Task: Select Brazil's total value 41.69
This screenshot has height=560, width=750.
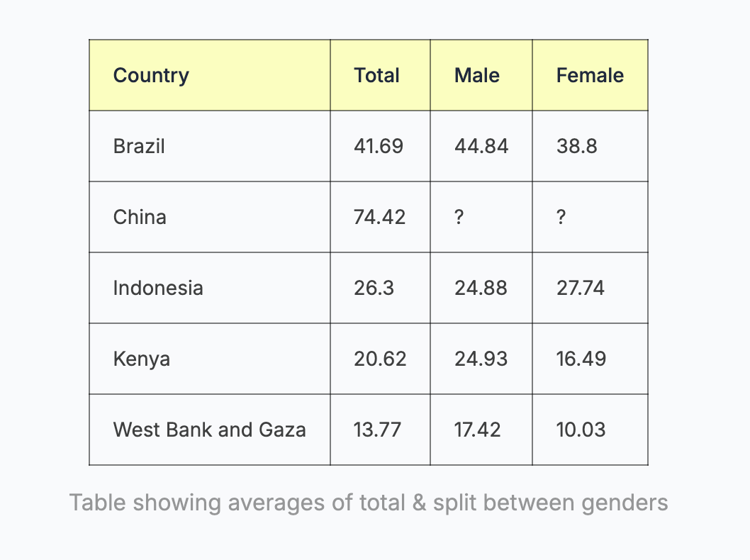Action: [379, 146]
